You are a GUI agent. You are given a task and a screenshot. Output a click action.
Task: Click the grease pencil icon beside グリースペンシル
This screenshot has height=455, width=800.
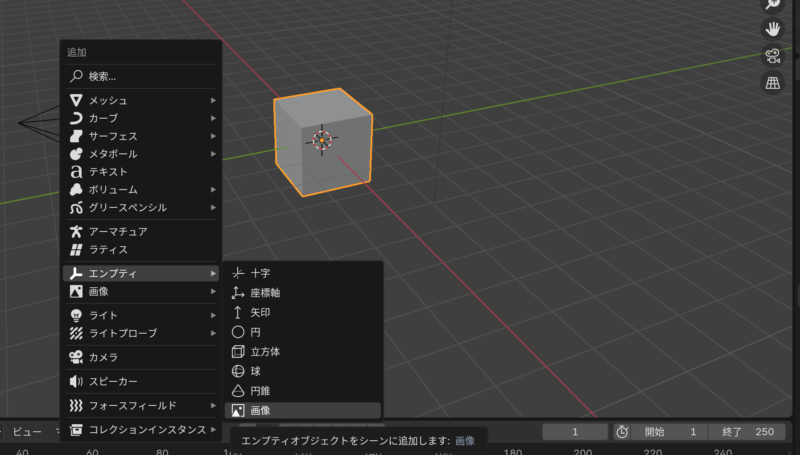coord(76,208)
